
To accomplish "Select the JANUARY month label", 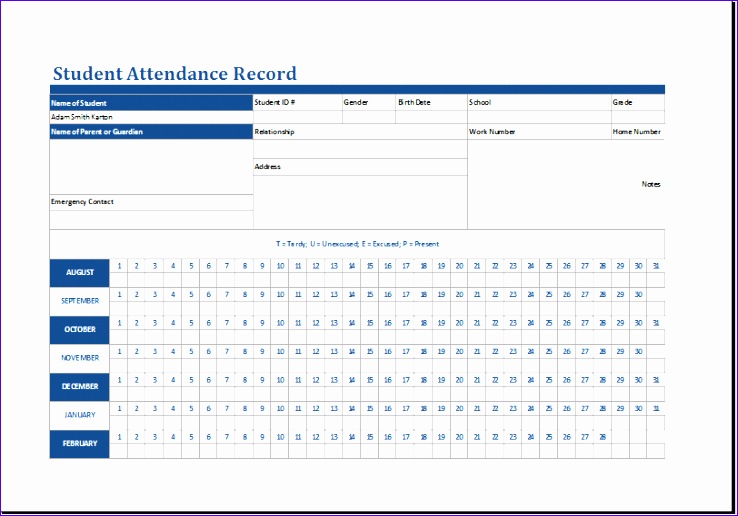I will click(x=80, y=415).
